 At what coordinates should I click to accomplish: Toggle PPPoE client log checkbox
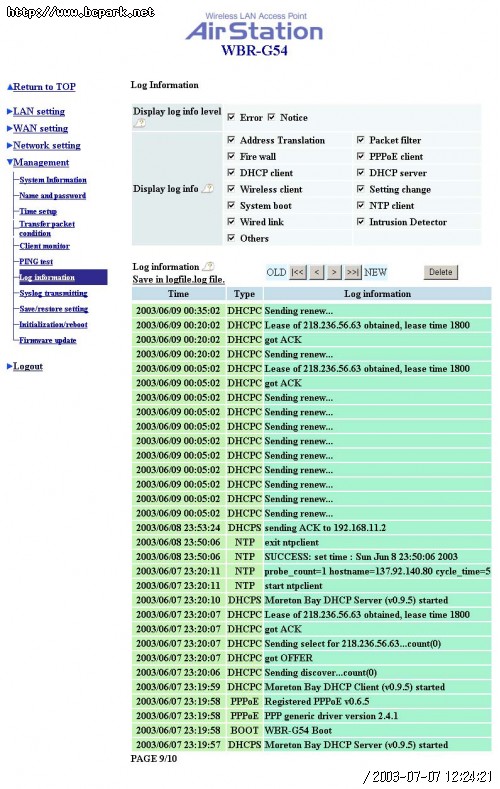pos(360,156)
